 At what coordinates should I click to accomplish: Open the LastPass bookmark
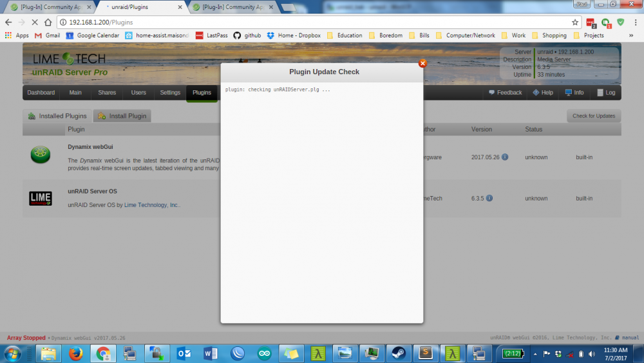click(211, 35)
